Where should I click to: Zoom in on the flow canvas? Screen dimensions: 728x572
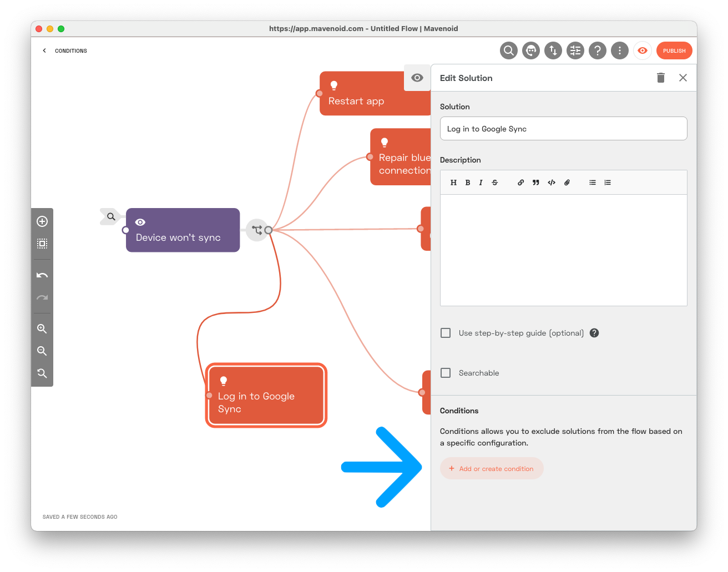(42, 329)
